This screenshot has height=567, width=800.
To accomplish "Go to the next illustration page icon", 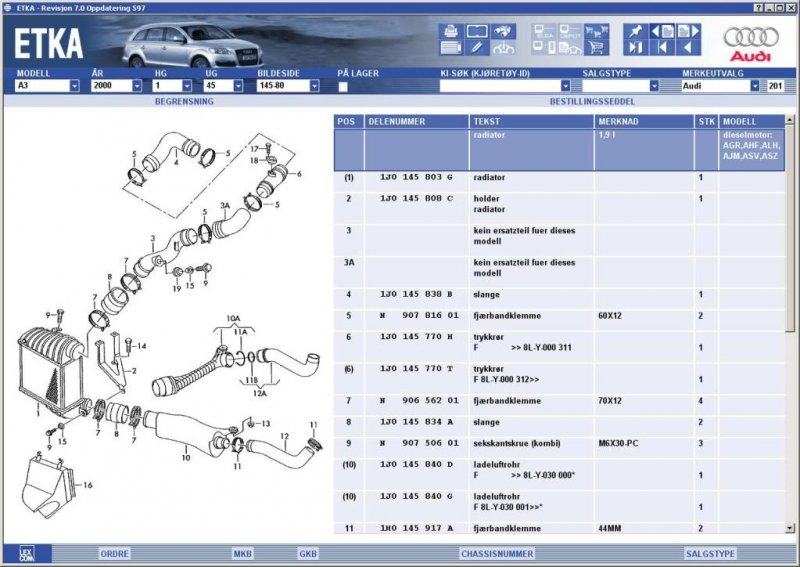I will coord(688,31).
